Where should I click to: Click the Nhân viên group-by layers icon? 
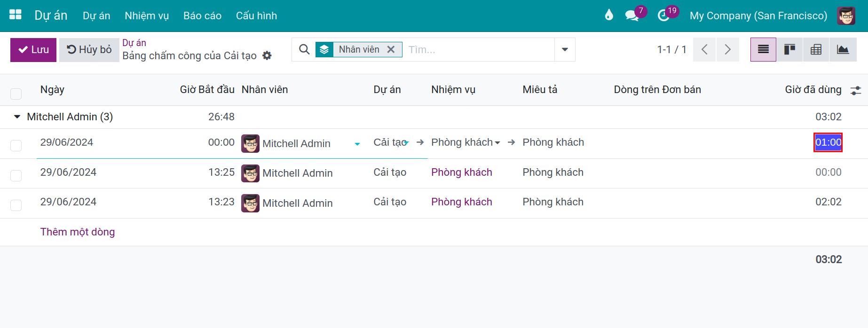pos(324,49)
